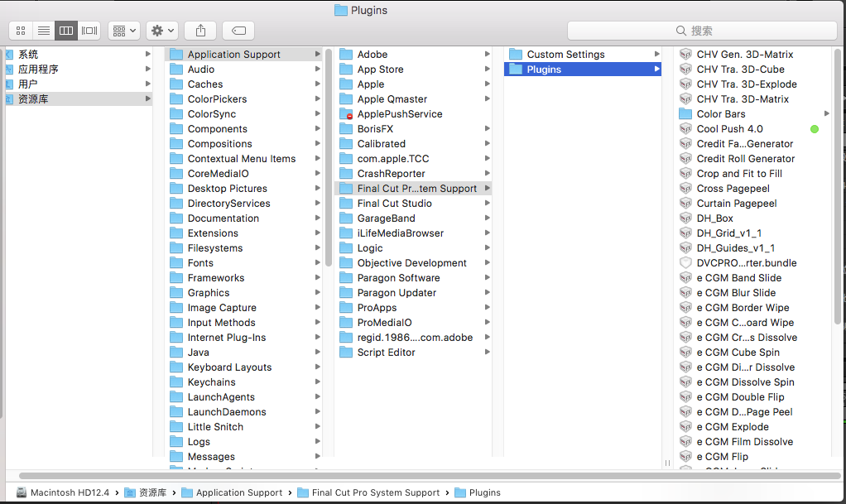The width and height of the screenshot is (846, 504).
Task: Go to Application Support in path bar
Action: tap(232, 492)
